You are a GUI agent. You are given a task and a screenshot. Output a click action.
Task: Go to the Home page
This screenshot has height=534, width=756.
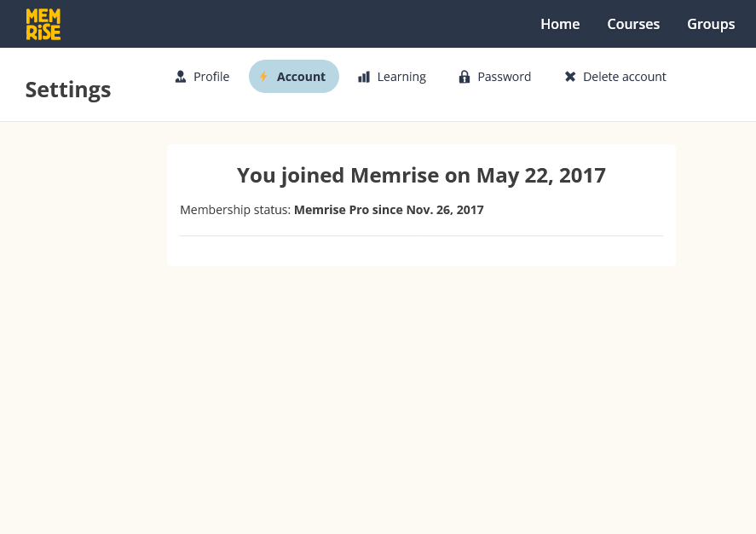pyautogui.click(x=560, y=24)
